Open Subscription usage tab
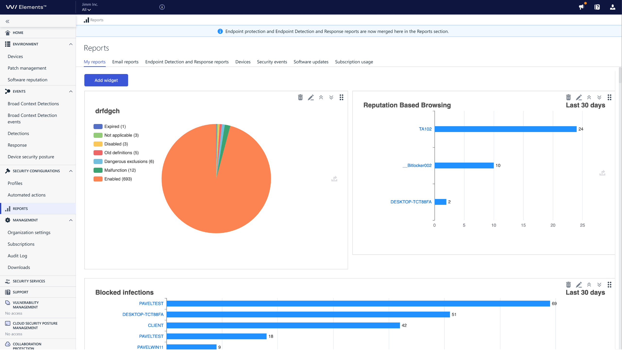Viewport: 622px width, 364px height. click(x=354, y=62)
